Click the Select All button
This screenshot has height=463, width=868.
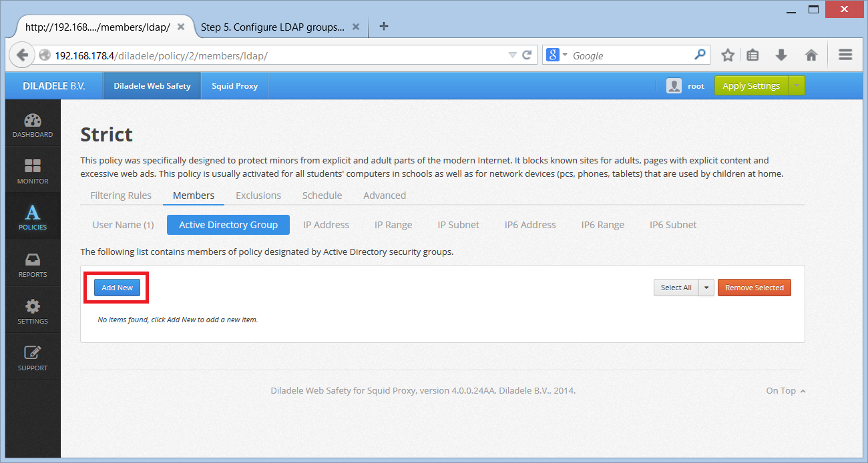[676, 288]
